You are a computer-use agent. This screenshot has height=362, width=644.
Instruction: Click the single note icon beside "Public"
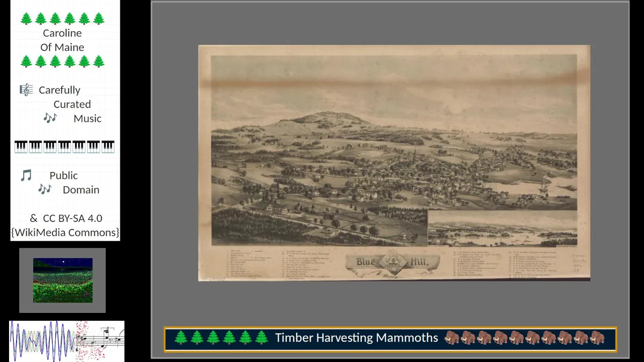[26, 175]
